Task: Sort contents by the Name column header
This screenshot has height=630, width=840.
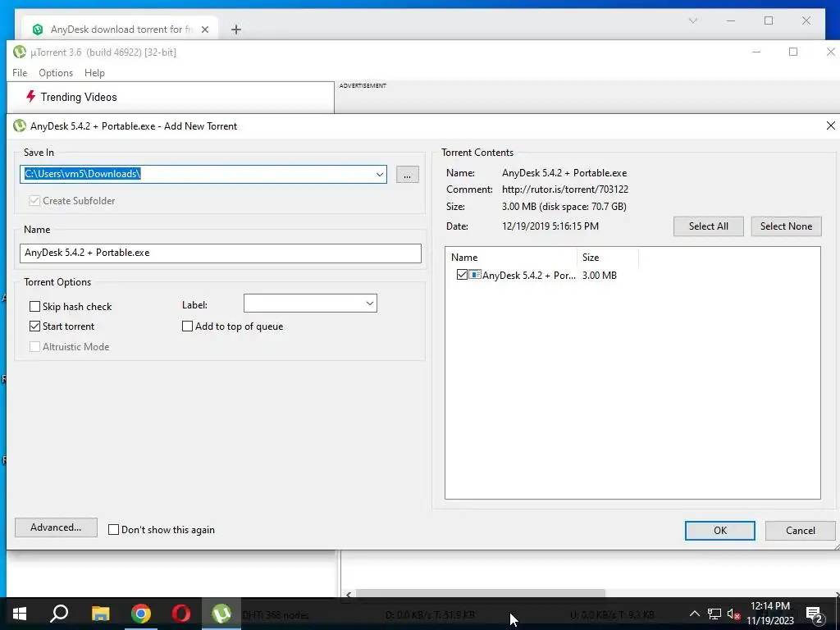Action: click(x=510, y=257)
